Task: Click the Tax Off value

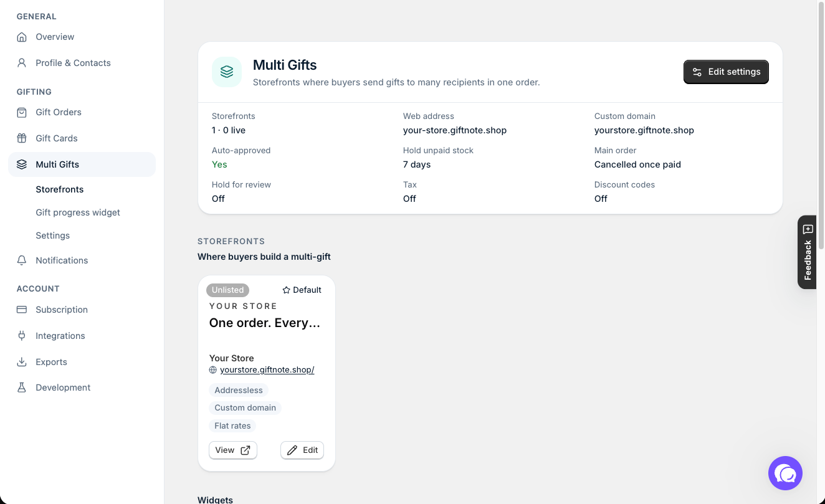Action: pyautogui.click(x=409, y=199)
